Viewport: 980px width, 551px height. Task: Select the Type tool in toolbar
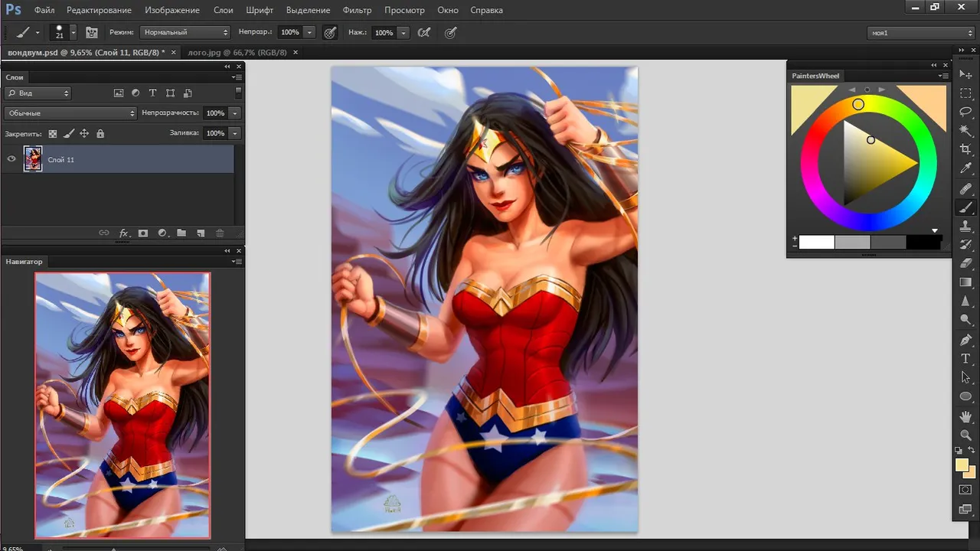pyautogui.click(x=965, y=358)
